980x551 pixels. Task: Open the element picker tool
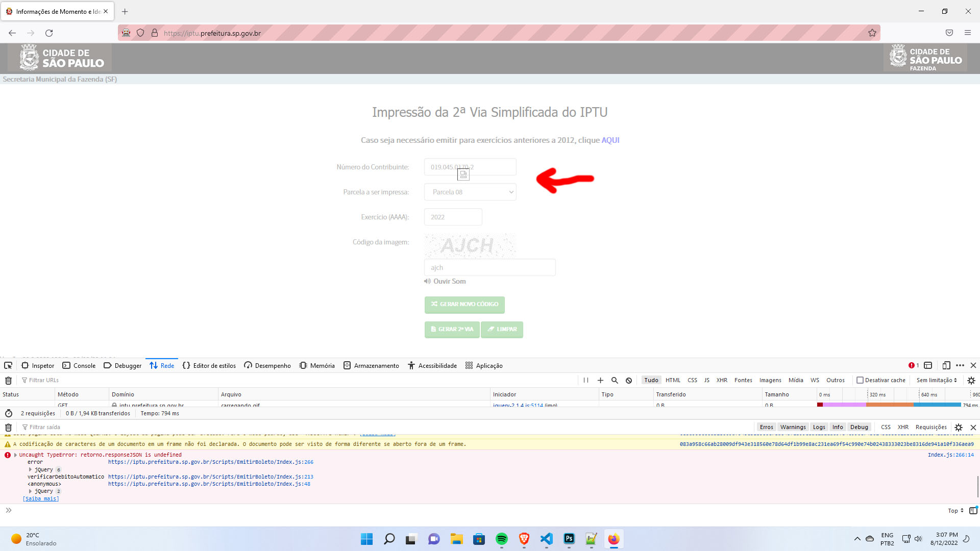tap(8, 365)
